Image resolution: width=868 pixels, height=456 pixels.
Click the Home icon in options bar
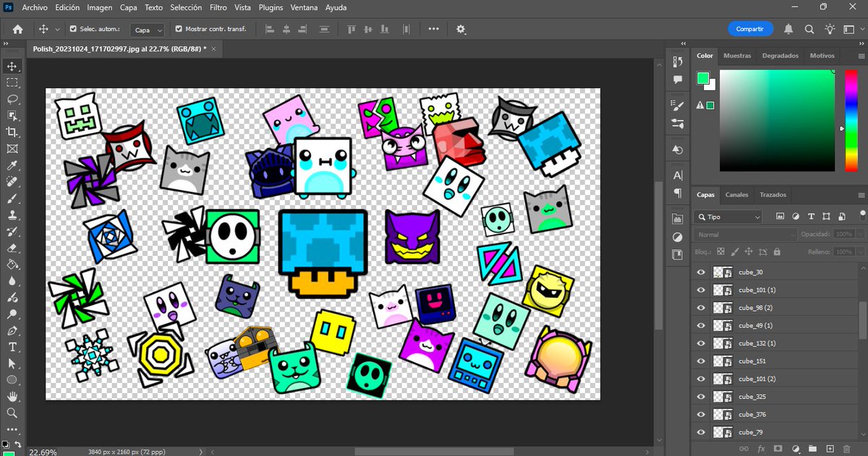[x=17, y=29]
